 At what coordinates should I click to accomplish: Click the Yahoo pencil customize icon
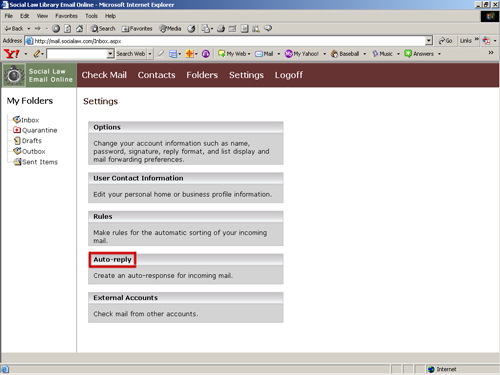37,54
